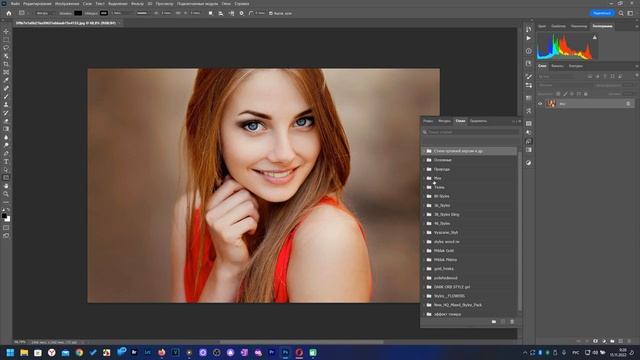This screenshot has height=360, width=640.
Task: Switch to the Каналы tab
Action: 557,66
